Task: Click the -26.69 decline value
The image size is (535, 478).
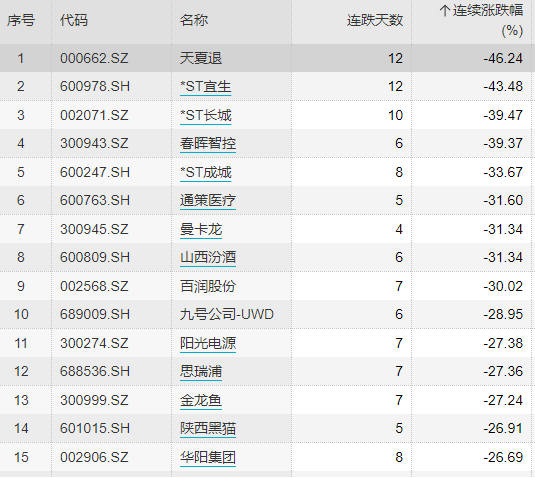Action: point(503,457)
